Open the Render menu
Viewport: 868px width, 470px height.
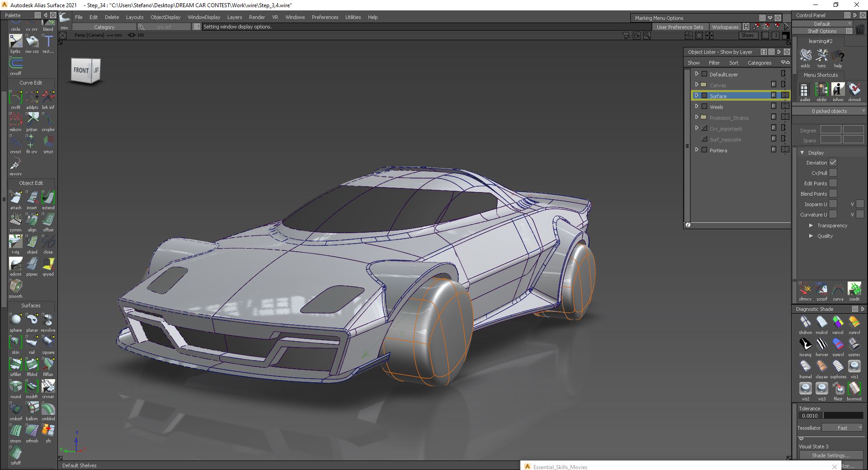coord(257,17)
